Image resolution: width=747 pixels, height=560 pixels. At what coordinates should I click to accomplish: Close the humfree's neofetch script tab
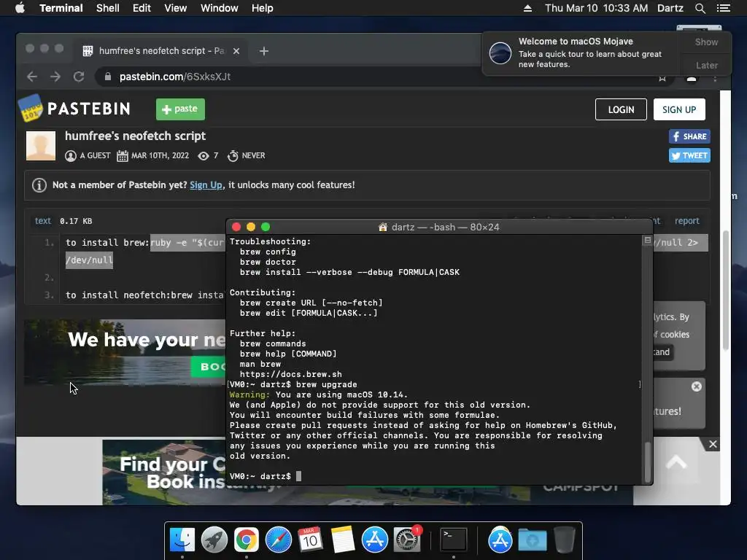click(236, 51)
